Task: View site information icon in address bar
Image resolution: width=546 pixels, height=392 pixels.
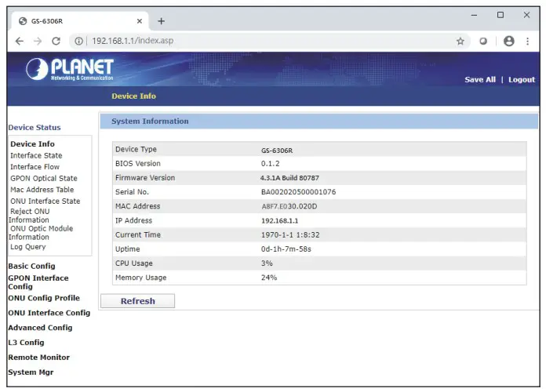Action: click(79, 41)
